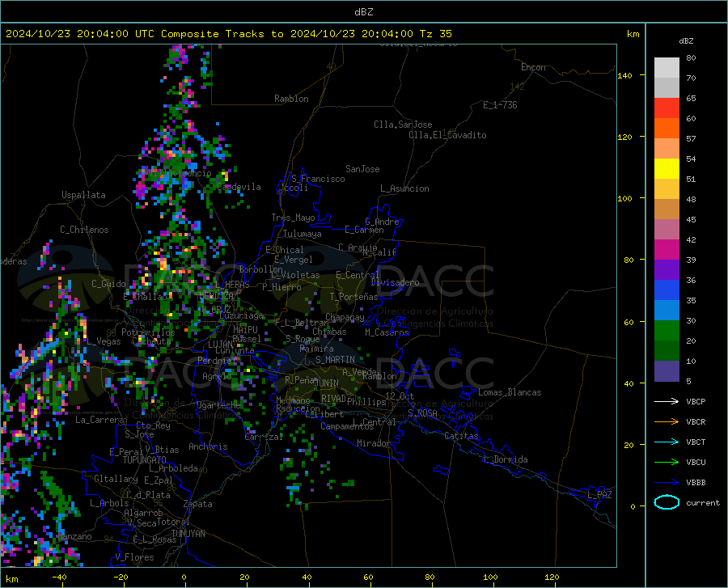The image size is (728, 588).
Task: Click the 'VBCR' legend label
Action: tap(696, 422)
